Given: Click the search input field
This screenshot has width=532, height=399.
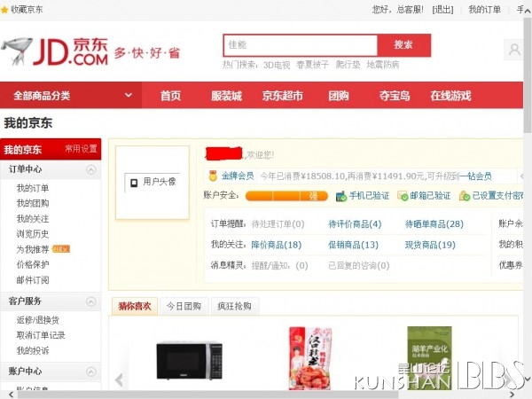Looking at the screenshot, I should point(301,45).
